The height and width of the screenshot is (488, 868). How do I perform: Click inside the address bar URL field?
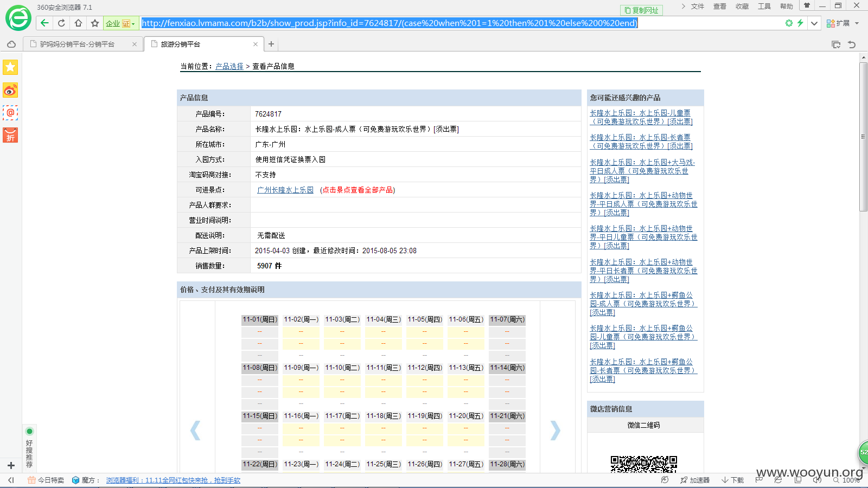(x=461, y=23)
